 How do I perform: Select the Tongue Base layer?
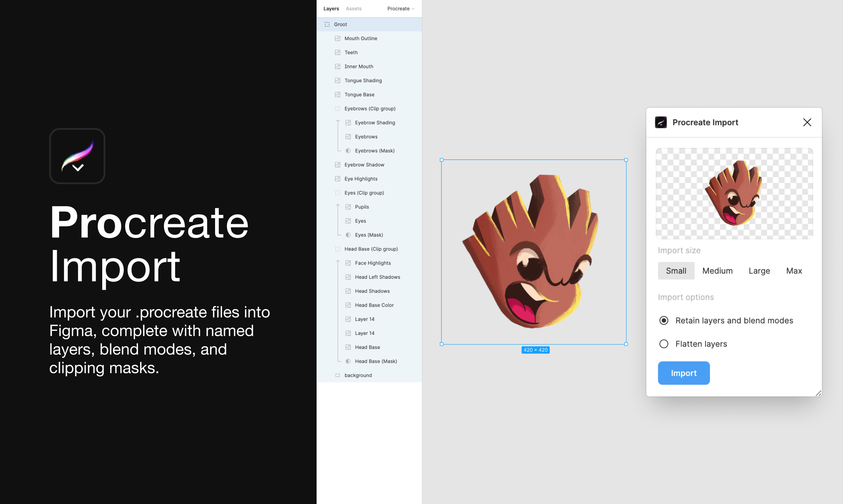369,94
